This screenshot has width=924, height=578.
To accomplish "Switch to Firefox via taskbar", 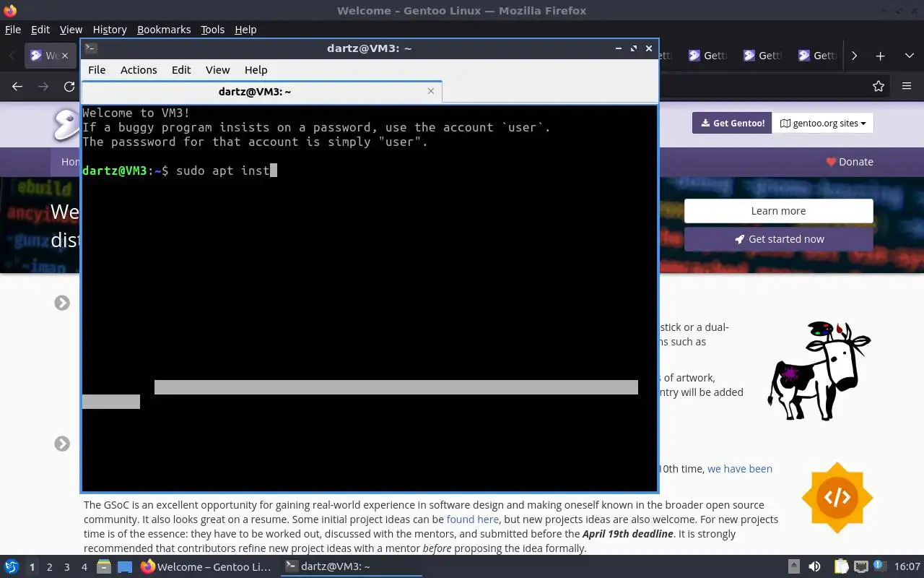I will pos(207,567).
